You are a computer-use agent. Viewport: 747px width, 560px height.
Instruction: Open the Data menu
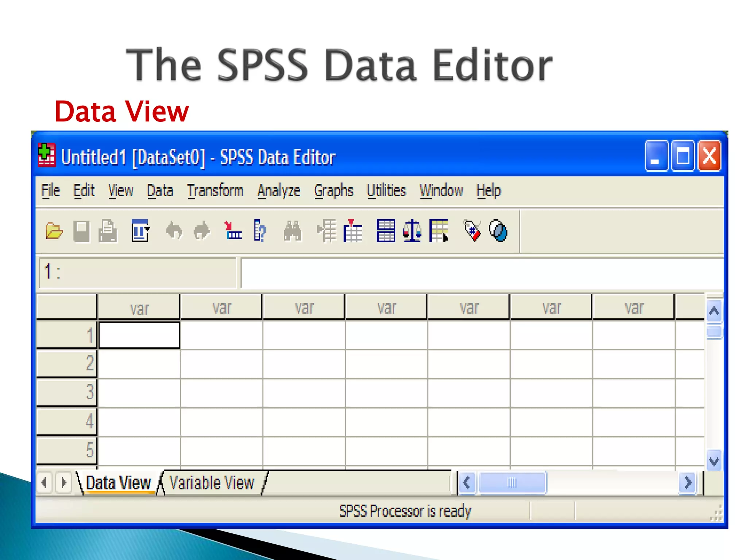(160, 191)
